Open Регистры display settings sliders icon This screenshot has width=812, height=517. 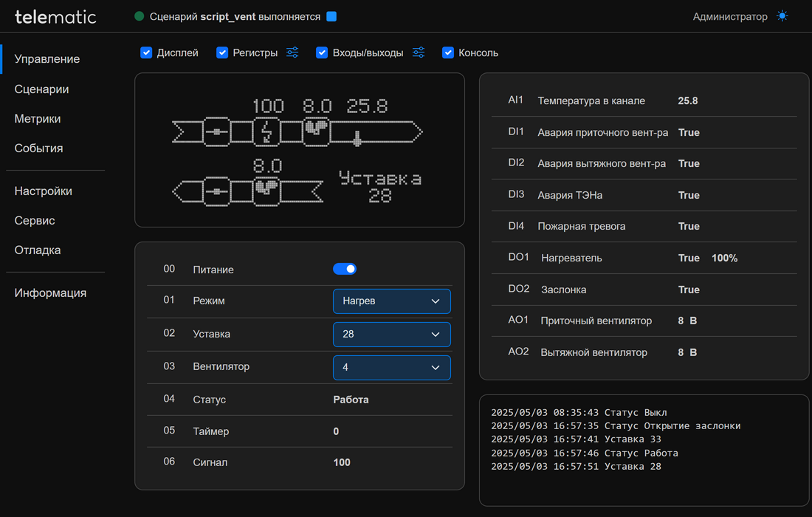(292, 52)
